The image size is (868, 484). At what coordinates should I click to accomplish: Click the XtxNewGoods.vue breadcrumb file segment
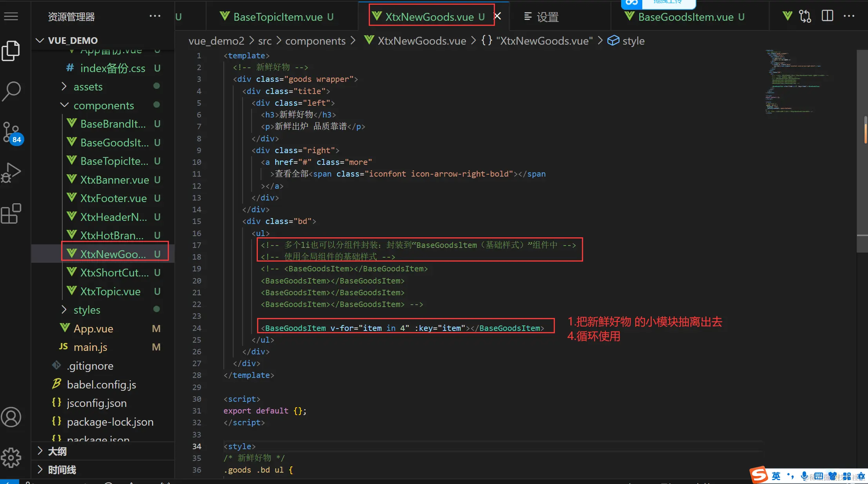click(x=415, y=41)
